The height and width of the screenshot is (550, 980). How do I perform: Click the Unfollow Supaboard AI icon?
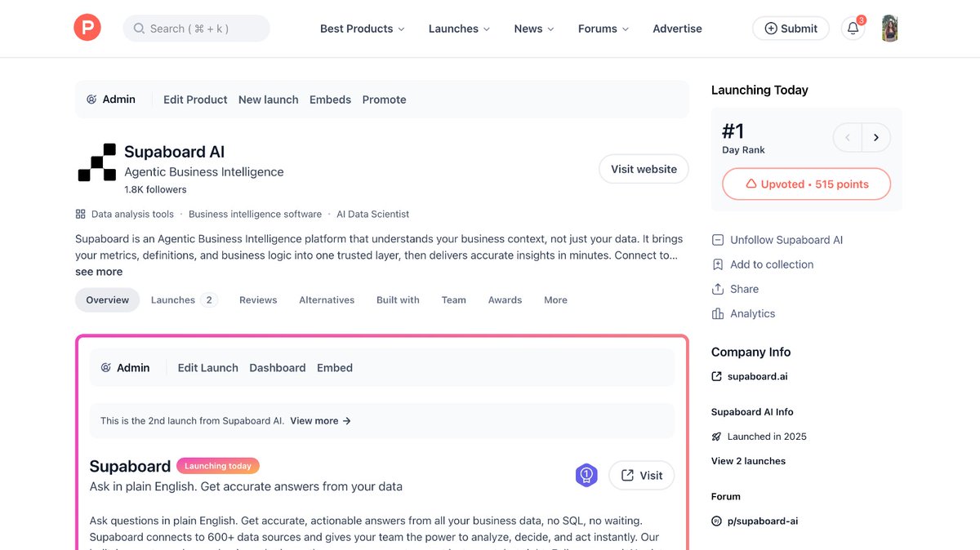tap(718, 240)
